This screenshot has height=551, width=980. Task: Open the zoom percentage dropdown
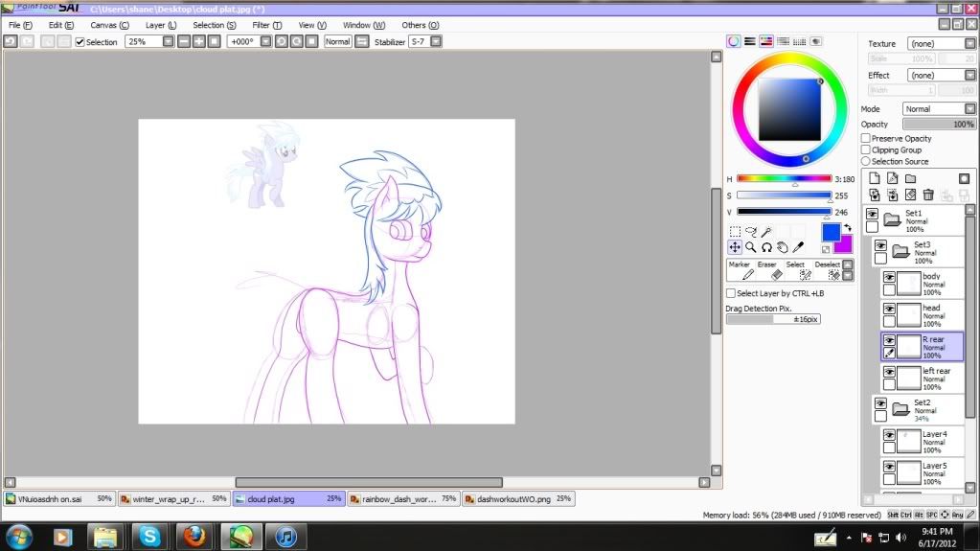(x=169, y=41)
